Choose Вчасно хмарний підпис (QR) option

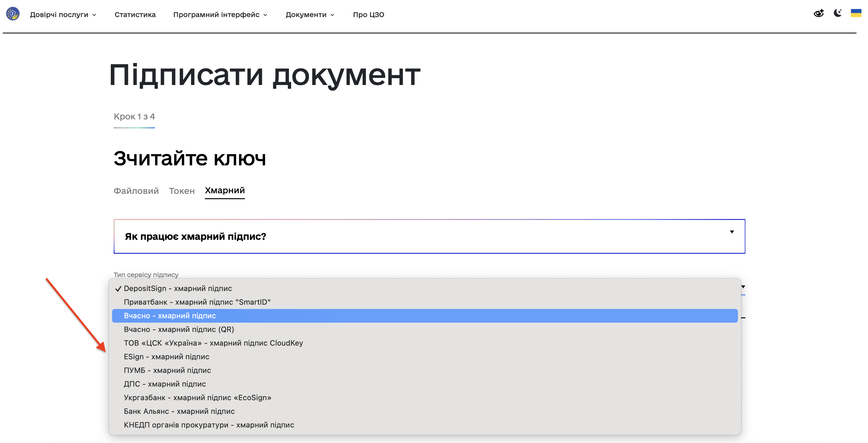pyautogui.click(x=179, y=329)
